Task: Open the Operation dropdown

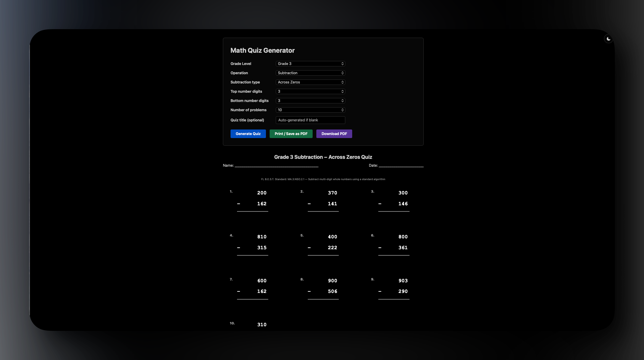Action: tap(310, 73)
